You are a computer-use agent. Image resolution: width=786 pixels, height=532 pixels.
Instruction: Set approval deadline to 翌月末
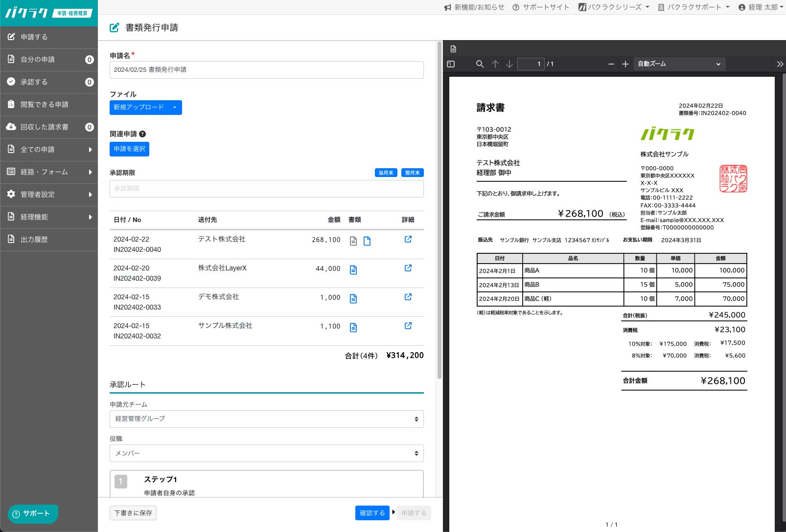[x=413, y=173]
